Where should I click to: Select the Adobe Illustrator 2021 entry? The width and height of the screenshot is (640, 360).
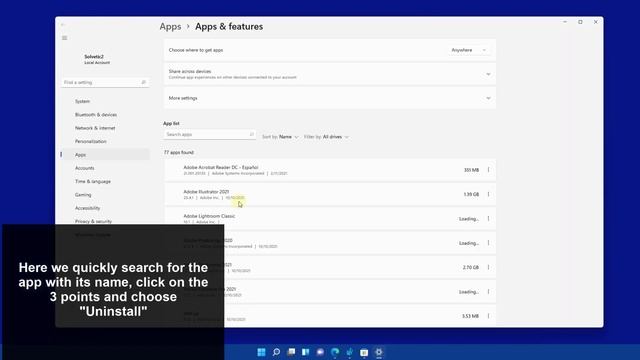point(330,195)
